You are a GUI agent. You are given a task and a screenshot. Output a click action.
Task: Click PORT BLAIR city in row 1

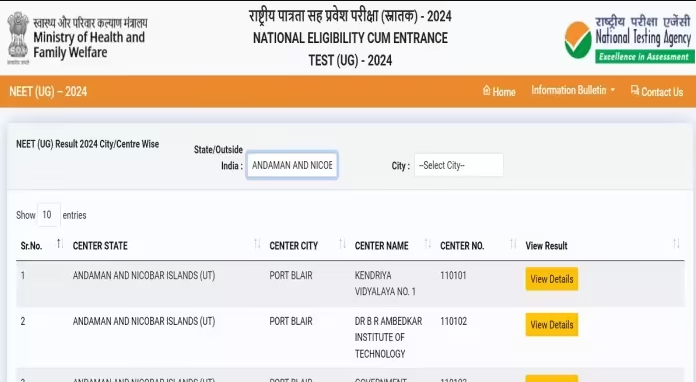click(x=291, y=276)
